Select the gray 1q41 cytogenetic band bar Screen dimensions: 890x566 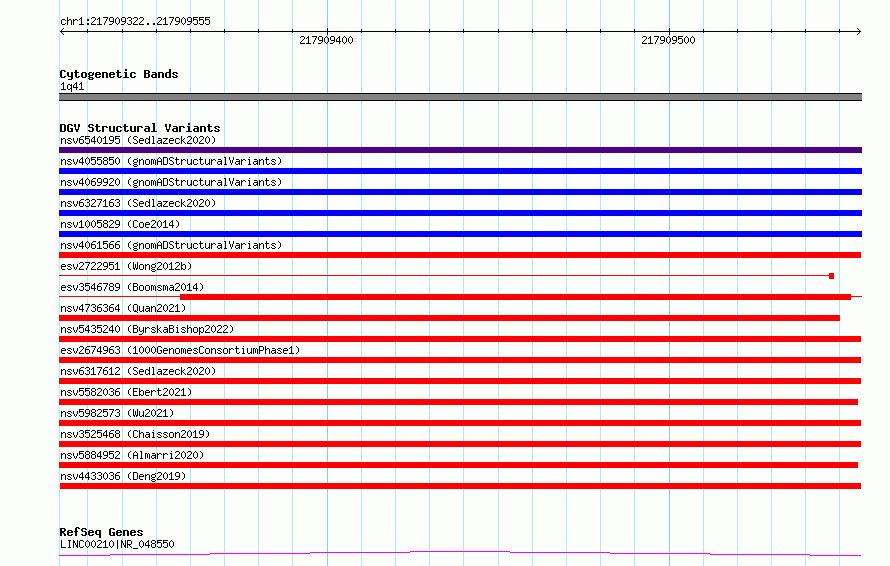(460, 97)
